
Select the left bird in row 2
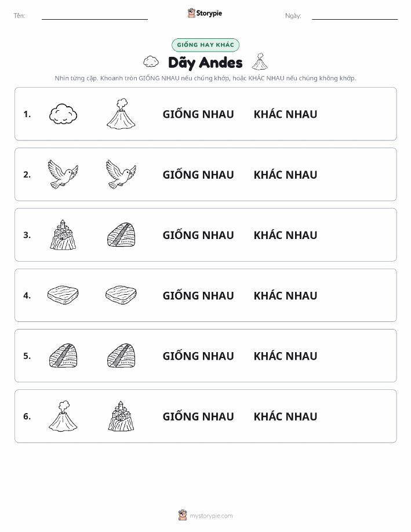(63, 175)
